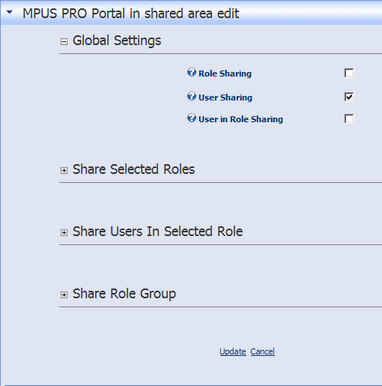Click help icon beside User Sharing
382x386 pixels.
pyautogui.click(x=191, y=97)
